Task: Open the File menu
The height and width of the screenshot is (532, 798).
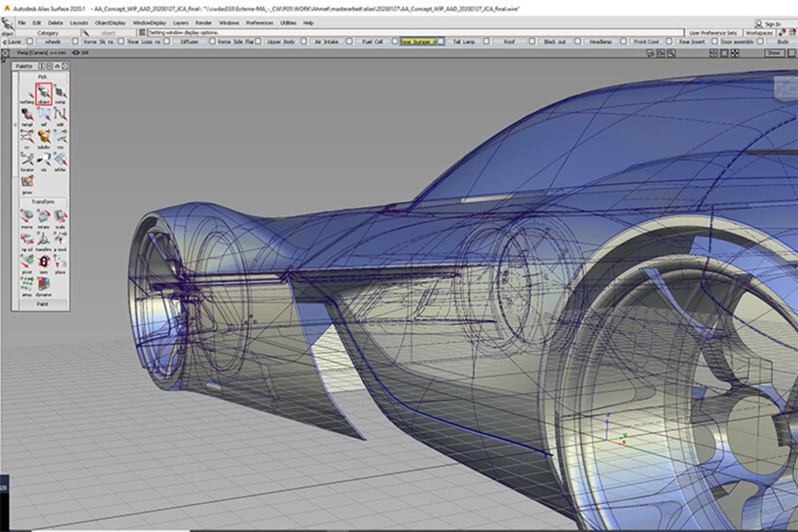Action: 22,23
